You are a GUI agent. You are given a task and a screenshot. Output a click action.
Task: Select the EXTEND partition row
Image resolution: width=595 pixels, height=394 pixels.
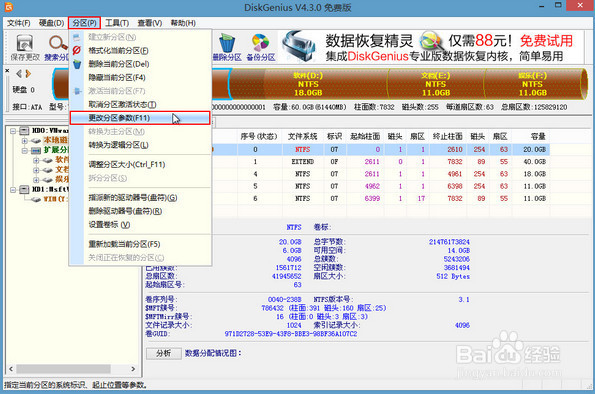[381, 162]
